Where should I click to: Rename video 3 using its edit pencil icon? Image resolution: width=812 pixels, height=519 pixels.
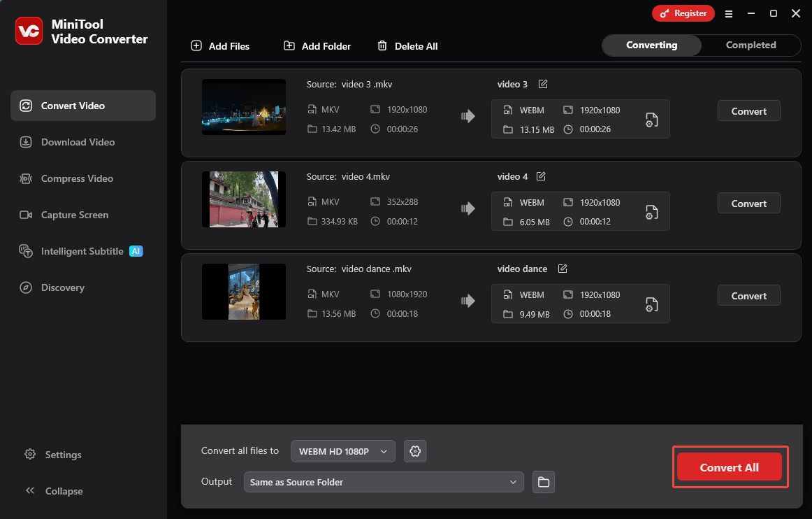544,84
